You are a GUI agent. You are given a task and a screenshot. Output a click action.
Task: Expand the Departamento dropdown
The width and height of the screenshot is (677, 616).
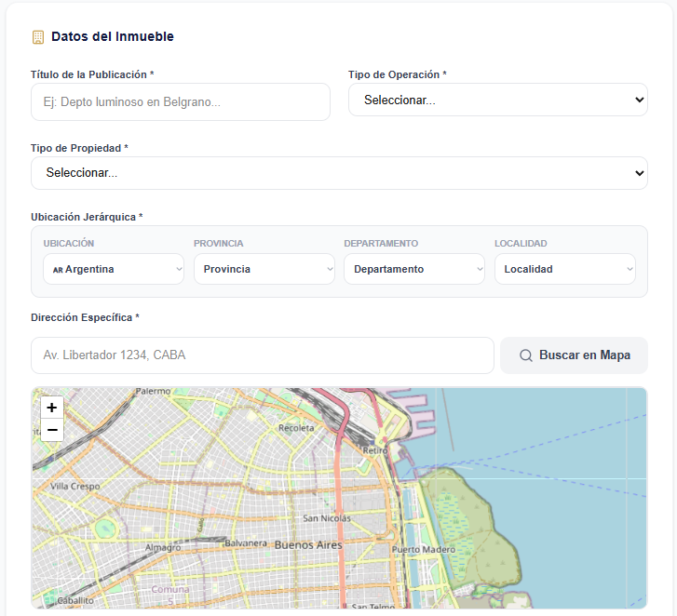[414, 269]
